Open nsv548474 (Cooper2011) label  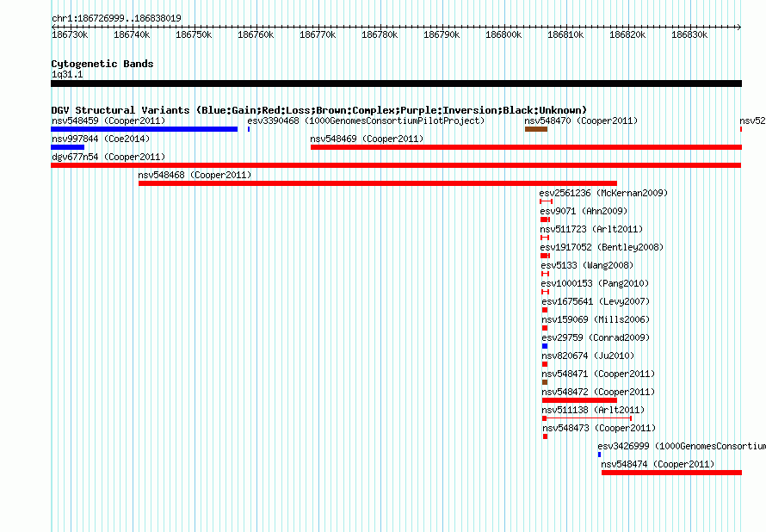point(658,464)
